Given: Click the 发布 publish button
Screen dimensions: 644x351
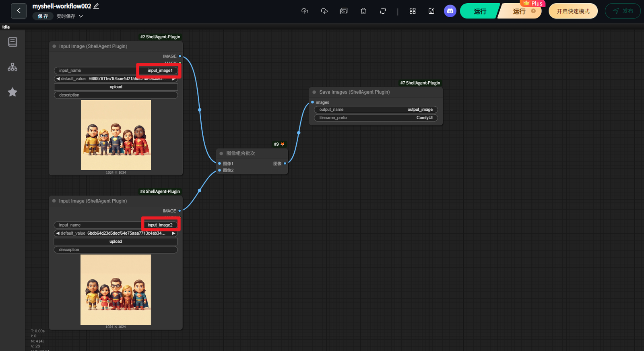Looking at the screenshot, I should tap(623, 11).
